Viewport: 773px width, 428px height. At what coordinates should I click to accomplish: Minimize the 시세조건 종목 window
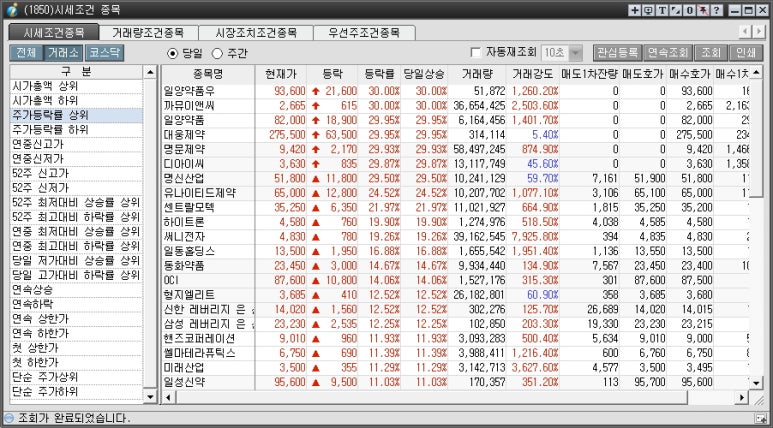[x=735, y=10]
